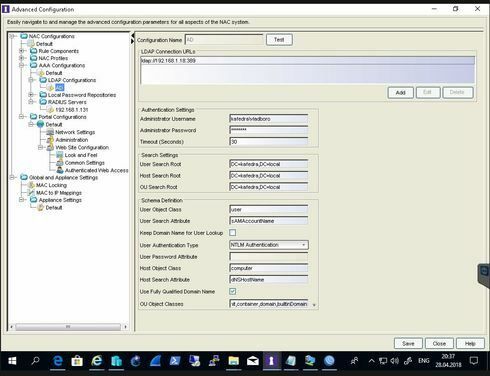Select the ldap://192.168.1.18:389 URL entry
Viewport: 490px width, 376px height.
coord(308,60)
